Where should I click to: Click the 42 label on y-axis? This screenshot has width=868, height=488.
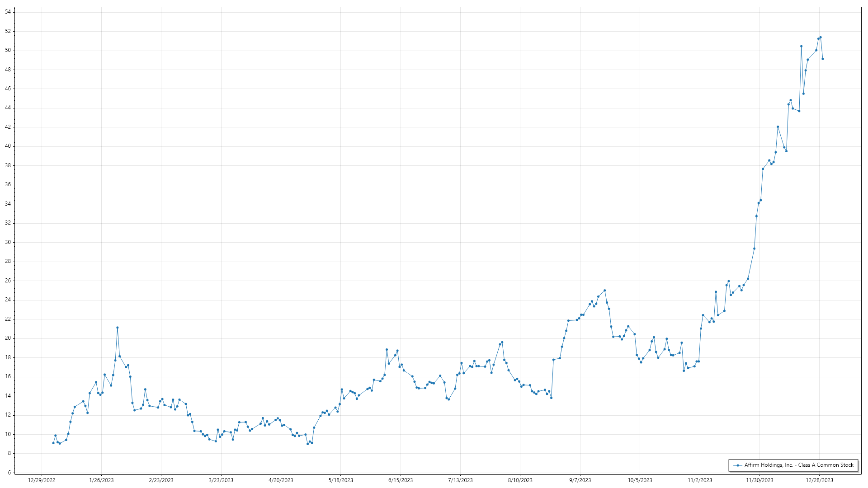[x=8, y=127]
